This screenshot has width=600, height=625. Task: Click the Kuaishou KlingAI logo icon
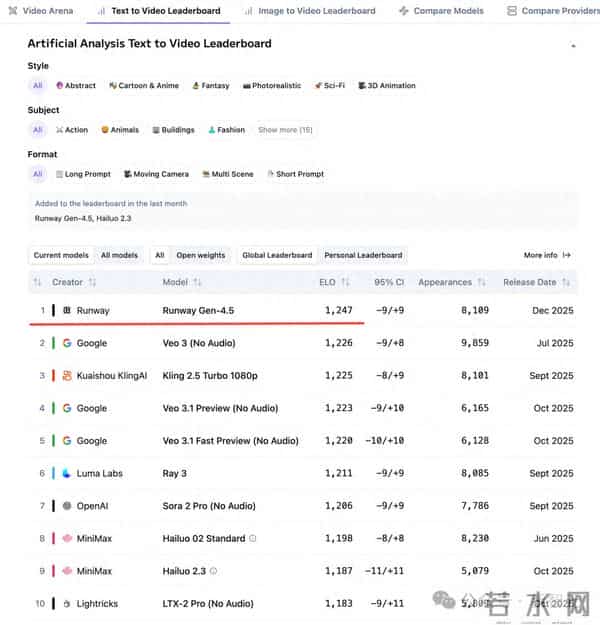pyautogui.click(x=66, y=376)
